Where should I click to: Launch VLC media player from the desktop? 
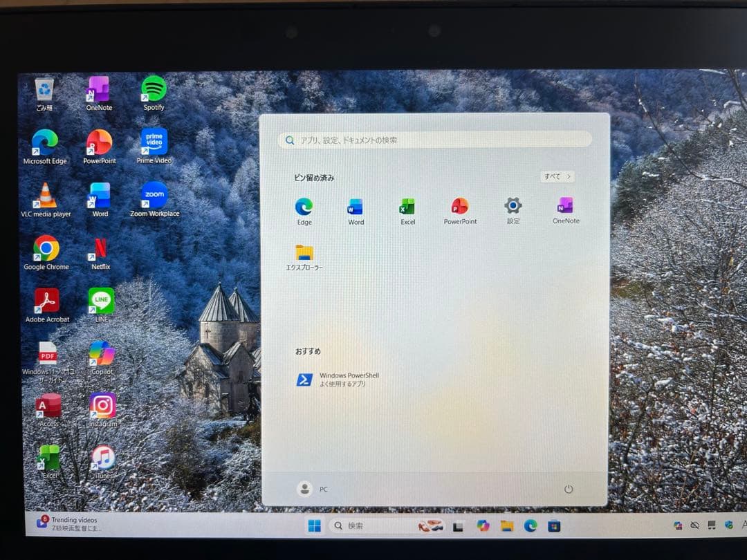coord(46,196)
